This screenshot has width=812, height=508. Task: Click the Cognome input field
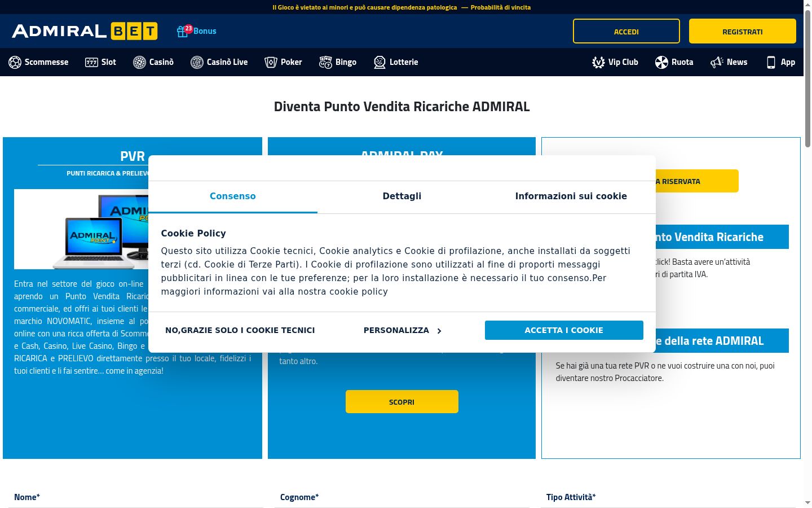click(x=402, y=497)
